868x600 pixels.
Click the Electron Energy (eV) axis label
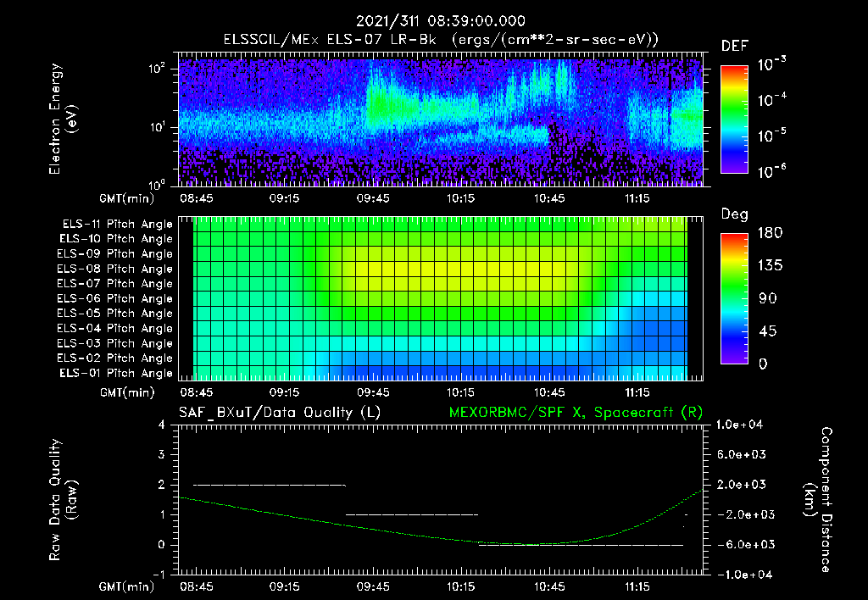(x=64, y=119)
